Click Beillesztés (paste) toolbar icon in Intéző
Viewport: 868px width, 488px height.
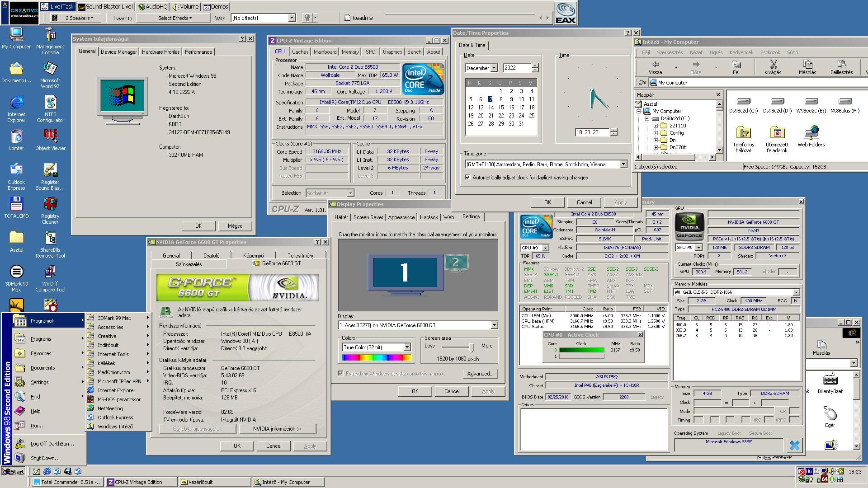coord(841,67)
